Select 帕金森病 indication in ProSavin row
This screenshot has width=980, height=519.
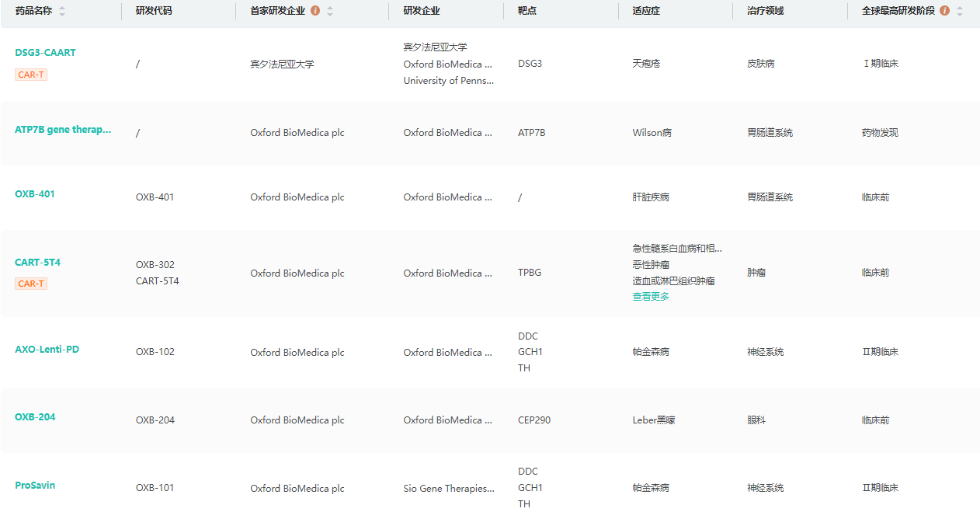[x=651, y=488]
